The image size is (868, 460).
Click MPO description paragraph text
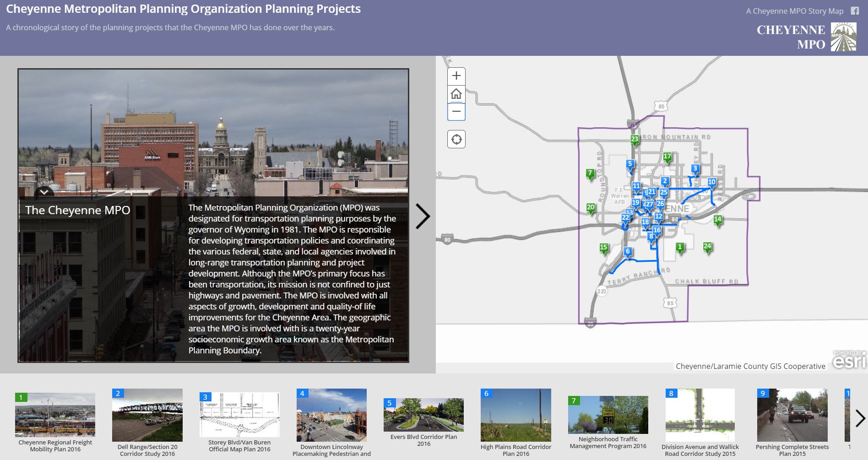[292, 279]
